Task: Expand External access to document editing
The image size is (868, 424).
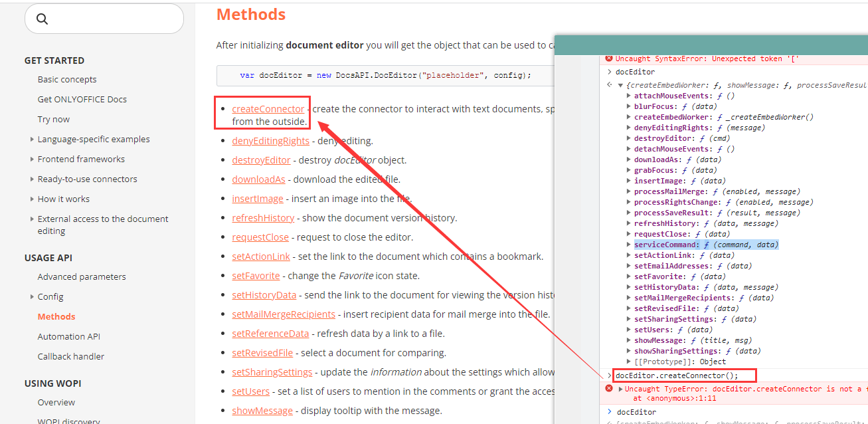Action: pyautogui.click(x=33, y=219)
